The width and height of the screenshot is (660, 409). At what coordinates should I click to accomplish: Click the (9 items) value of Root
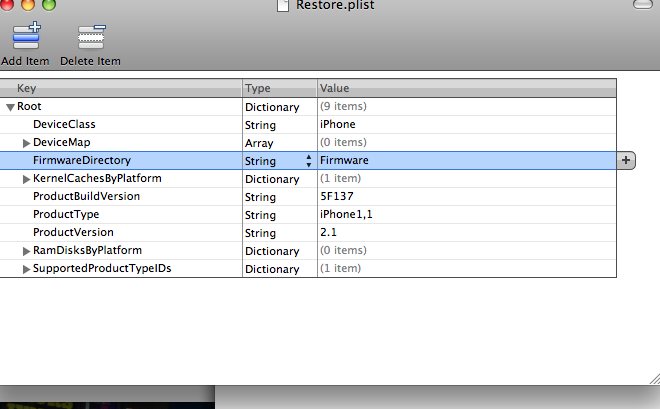(343, 106)
